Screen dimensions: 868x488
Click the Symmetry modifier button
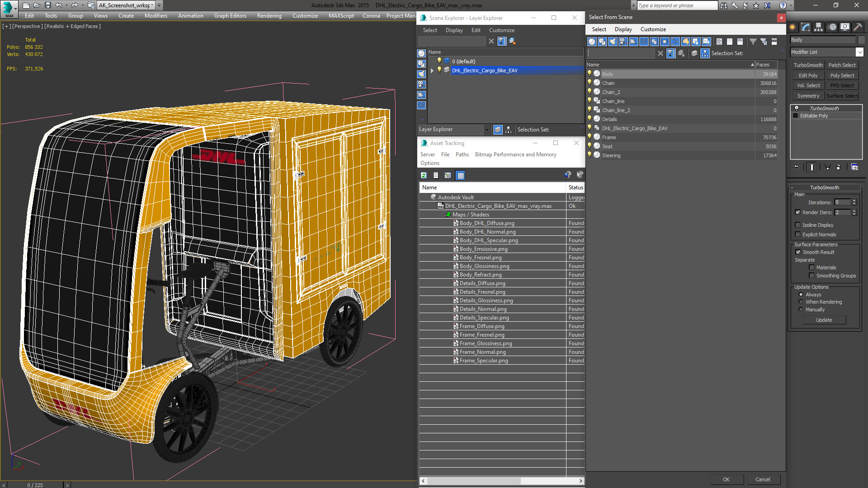click(x=808, y=96)
